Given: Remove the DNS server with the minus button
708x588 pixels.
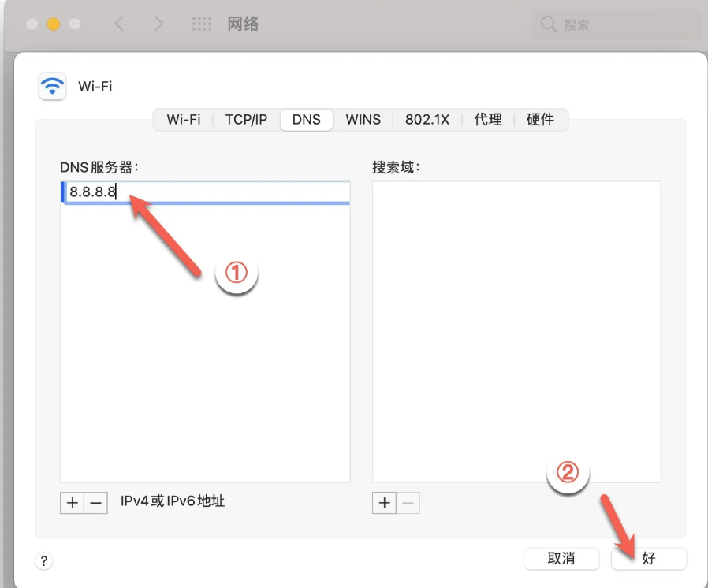Looking at the screenshot, I should (96, 503).
